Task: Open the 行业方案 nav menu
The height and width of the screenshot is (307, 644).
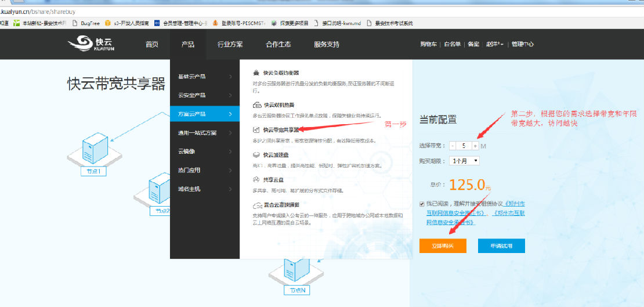Action: pos(230,44)
